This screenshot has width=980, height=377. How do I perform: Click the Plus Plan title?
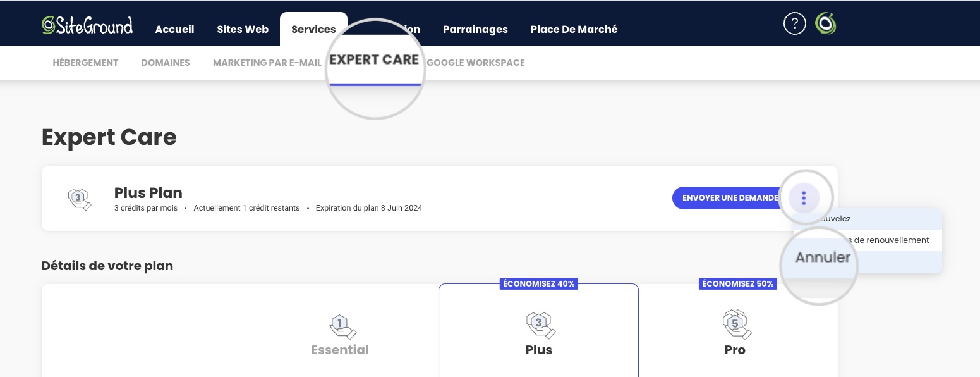(148, 193)
